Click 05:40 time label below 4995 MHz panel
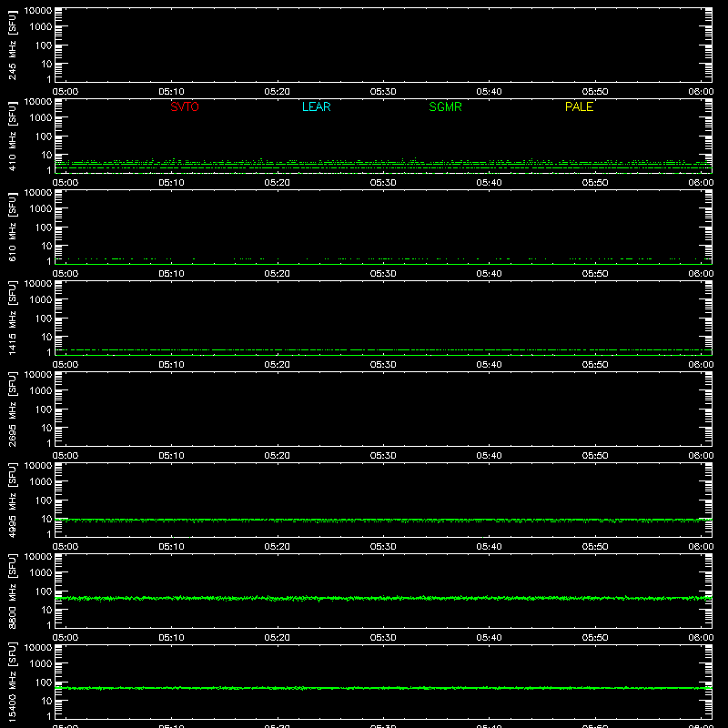 pos(489,547)
